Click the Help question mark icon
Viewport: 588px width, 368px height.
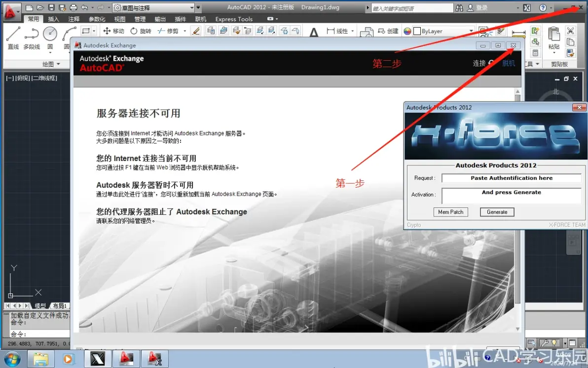543,7
